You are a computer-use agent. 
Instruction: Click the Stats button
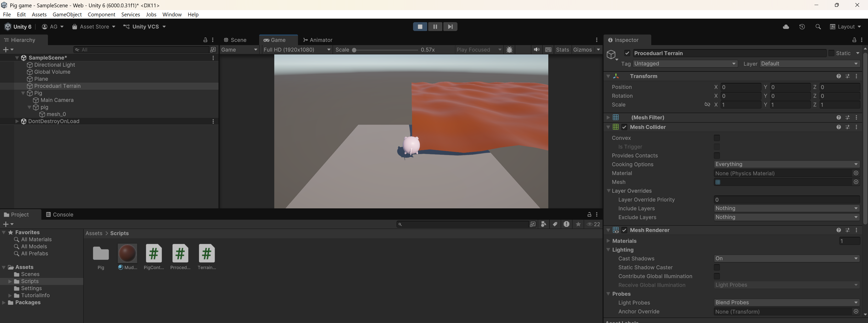click(x=562, y=49)
